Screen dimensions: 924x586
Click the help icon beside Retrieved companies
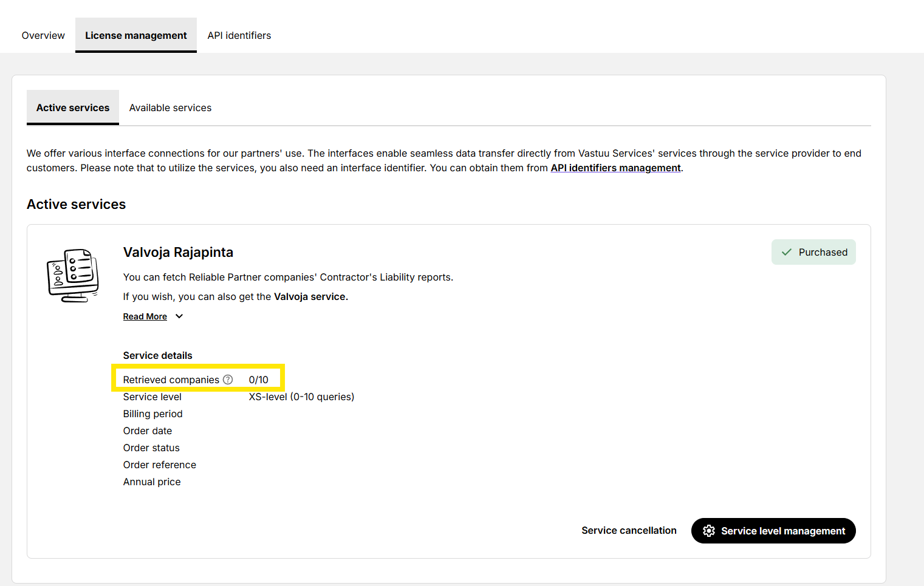[228, 380]
